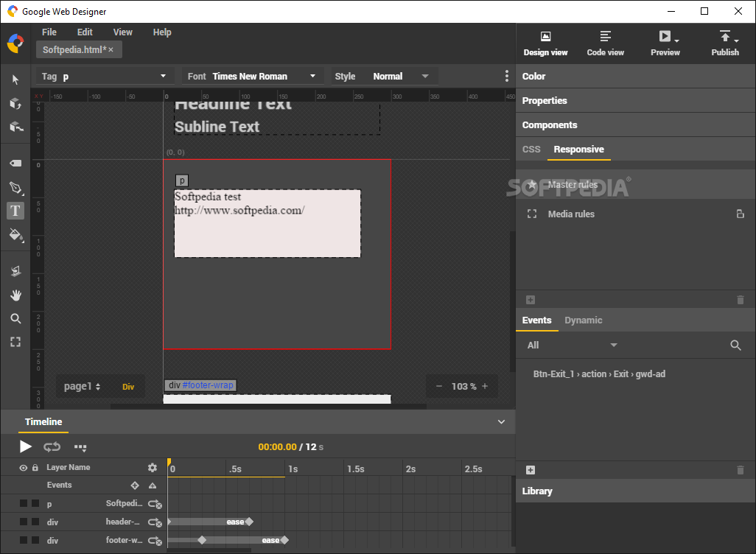Select the Tag tool

point(15,163)
